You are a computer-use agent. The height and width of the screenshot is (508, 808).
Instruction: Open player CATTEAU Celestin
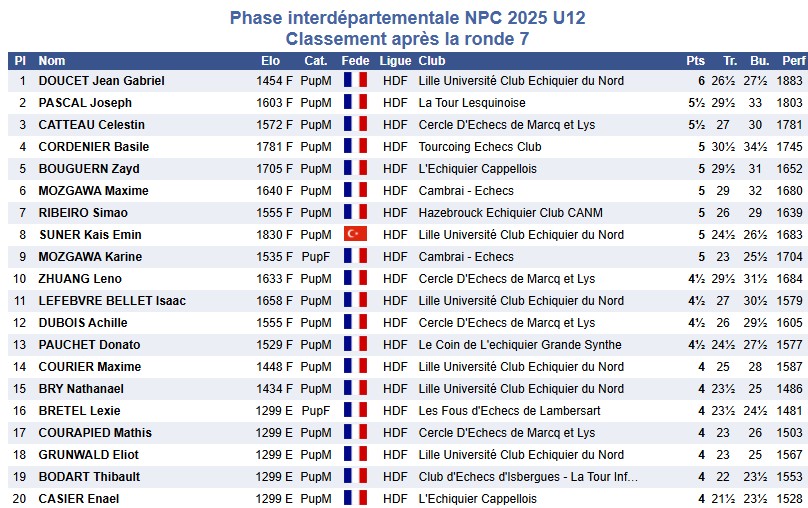click(91, 125)
